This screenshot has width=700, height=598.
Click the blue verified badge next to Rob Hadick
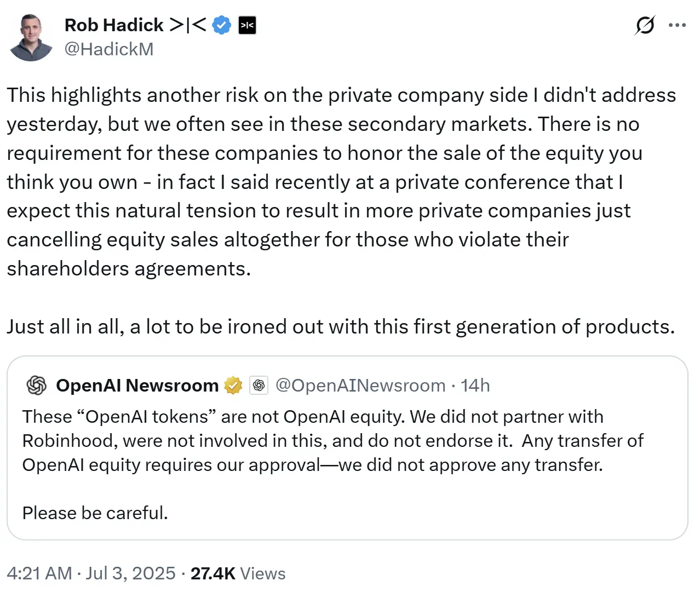coord(221,25)
